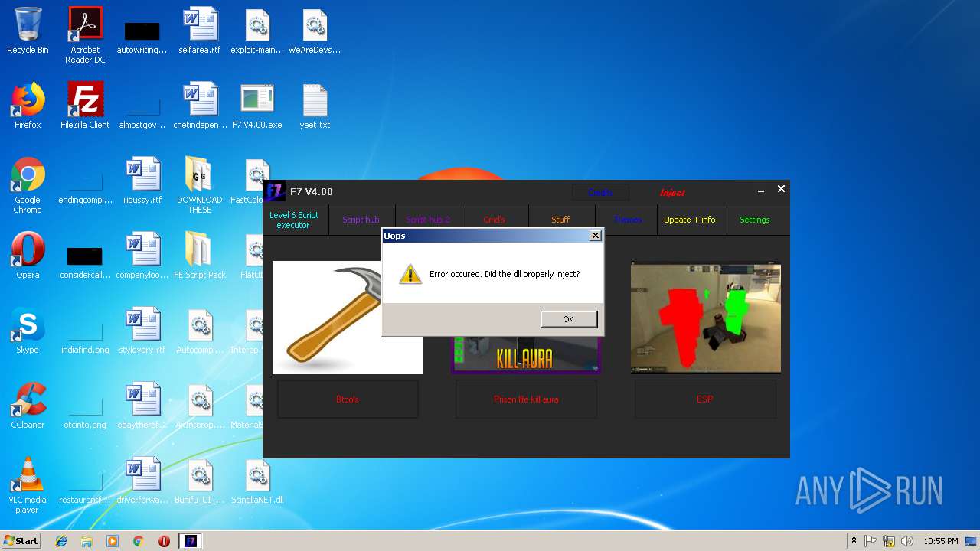The height and width of the screenshot is (551, 980).
Task: Open the considercall file icon
Action: point(85,260)
